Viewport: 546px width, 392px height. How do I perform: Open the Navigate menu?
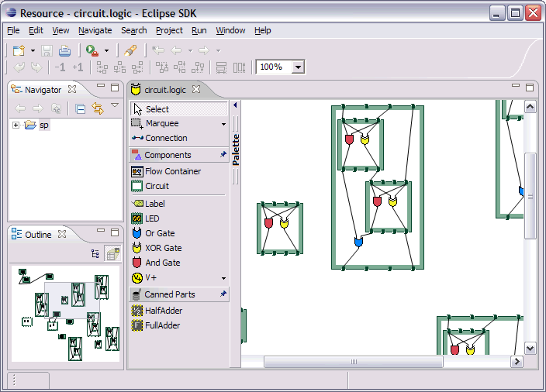pyautogui.click(x=95, y=30)
